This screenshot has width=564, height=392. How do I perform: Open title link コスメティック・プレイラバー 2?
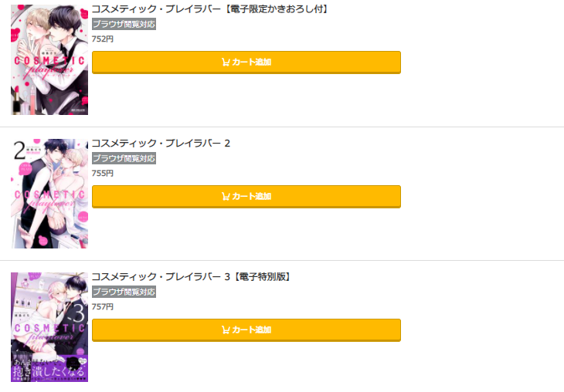point(161,143)
